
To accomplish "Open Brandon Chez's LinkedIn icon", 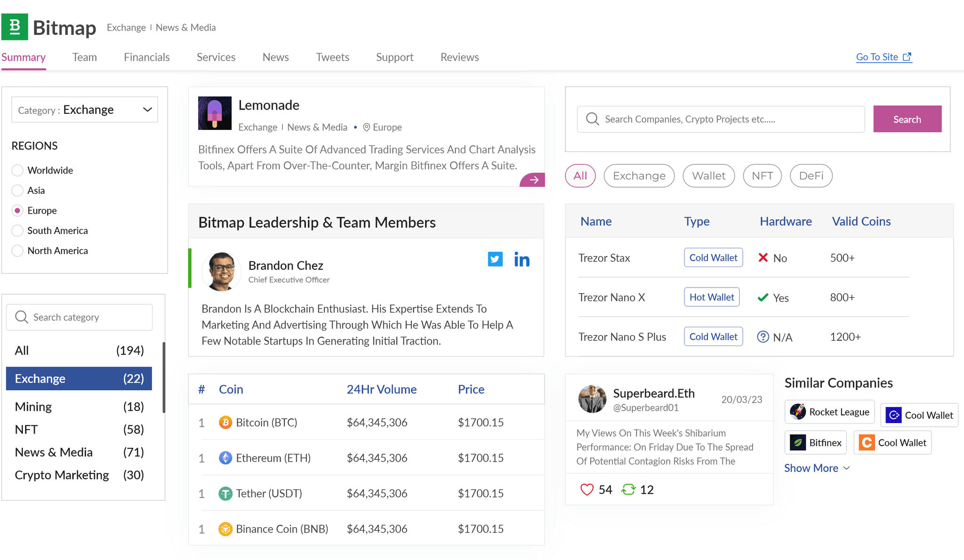I will [x=522, y=259].
